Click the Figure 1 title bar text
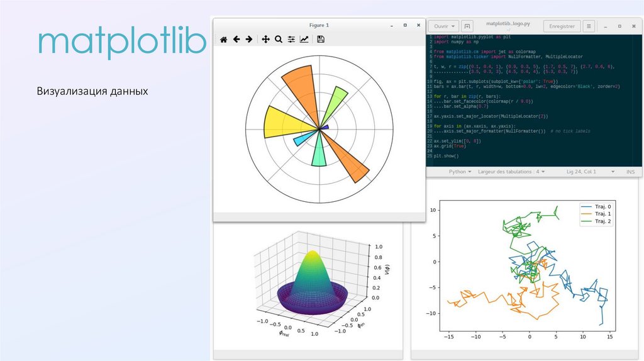Viewport: 644px width, 361px height. 319,25
